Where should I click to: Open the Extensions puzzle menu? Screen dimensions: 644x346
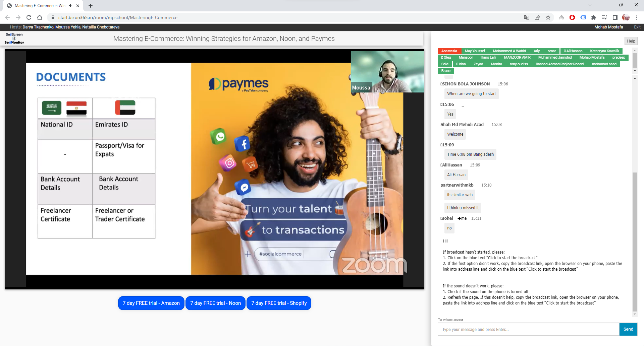tap(594, 17)
